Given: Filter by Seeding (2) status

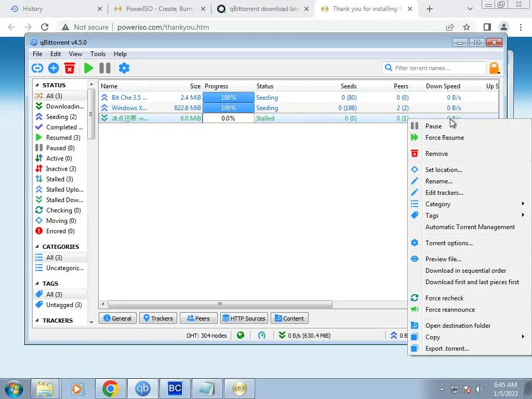Looking at the screenshot, I should click(60, 117).
